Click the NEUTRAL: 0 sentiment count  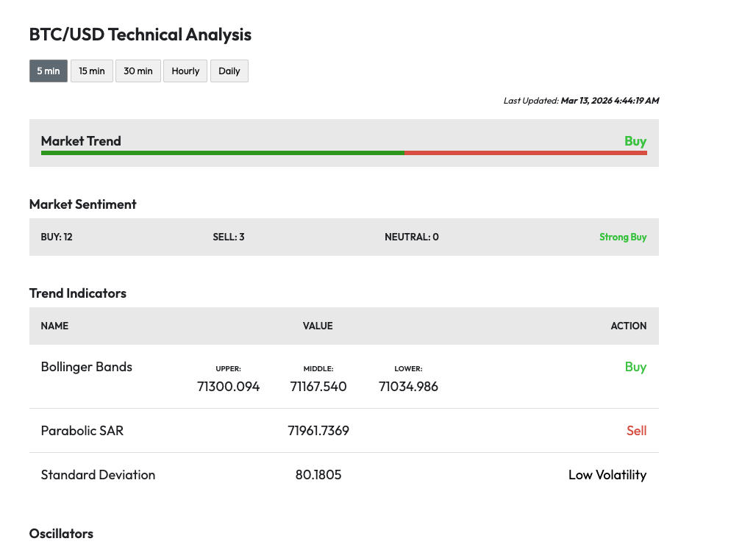click(x=411, y=237)
